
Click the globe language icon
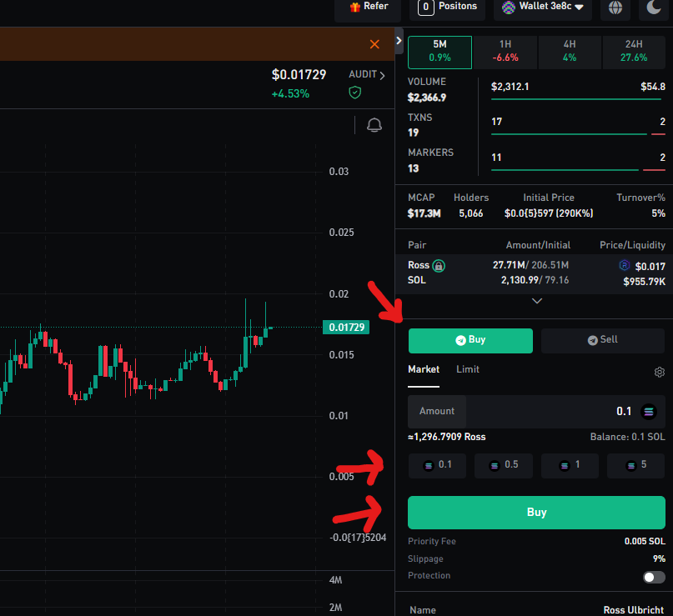pos(615,8)
